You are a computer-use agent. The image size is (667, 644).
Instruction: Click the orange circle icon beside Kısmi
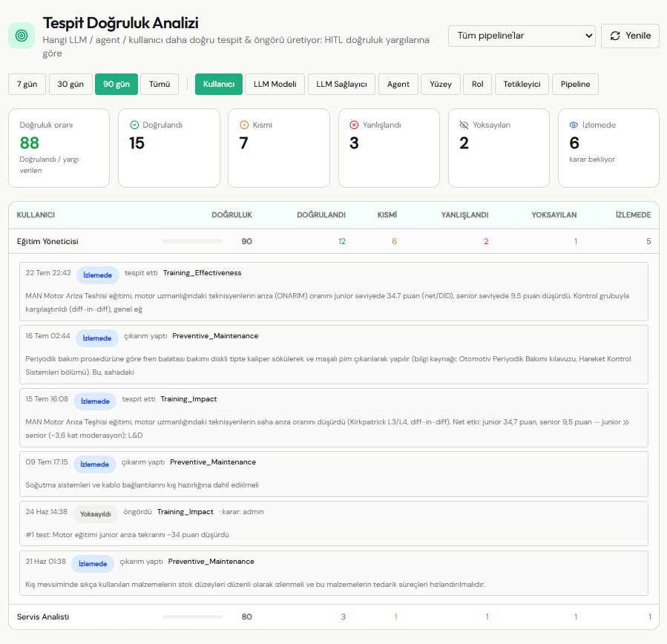pos(244,125)
